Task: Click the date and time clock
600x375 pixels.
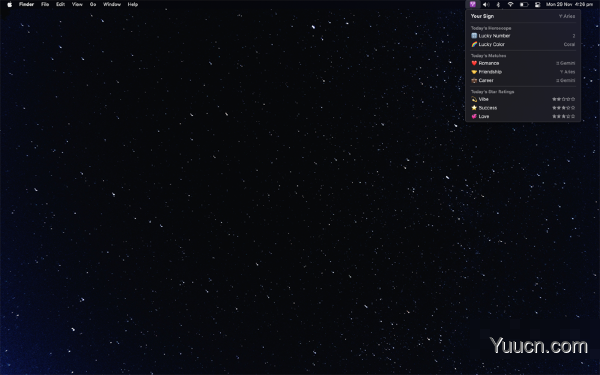Action: [569, 5]
